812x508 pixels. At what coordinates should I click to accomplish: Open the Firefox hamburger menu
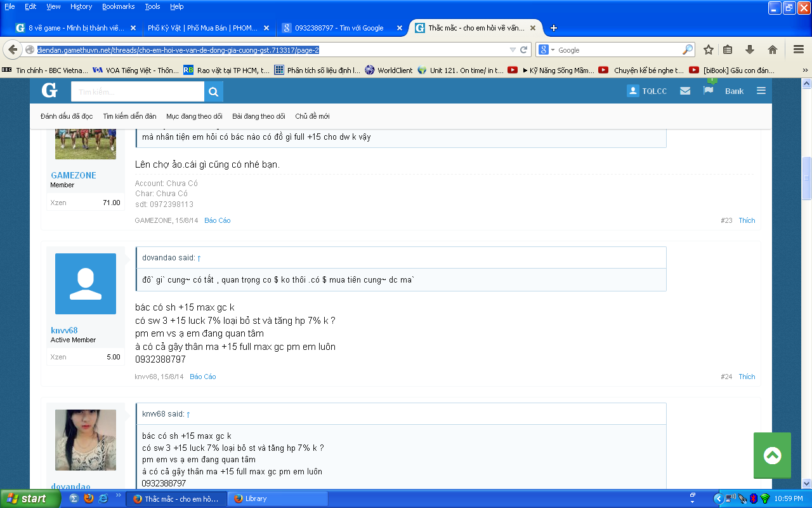tap(799, 50)
